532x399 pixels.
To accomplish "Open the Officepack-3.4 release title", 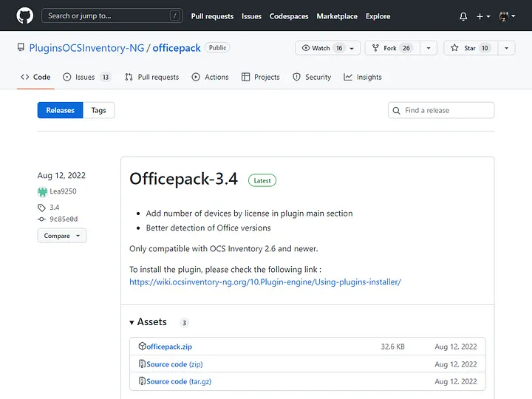I will [x=183, y=179].
